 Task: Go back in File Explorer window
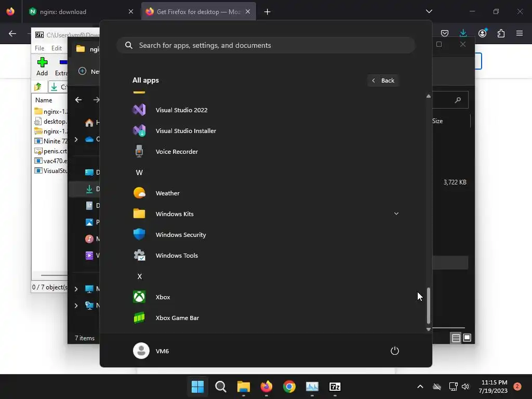tap(78, 100)
